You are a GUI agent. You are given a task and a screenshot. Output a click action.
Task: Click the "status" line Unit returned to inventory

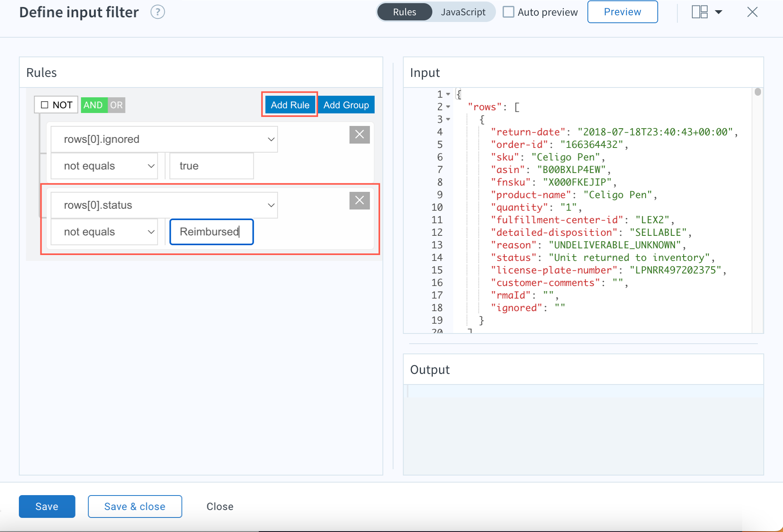(x=603, y=258)
